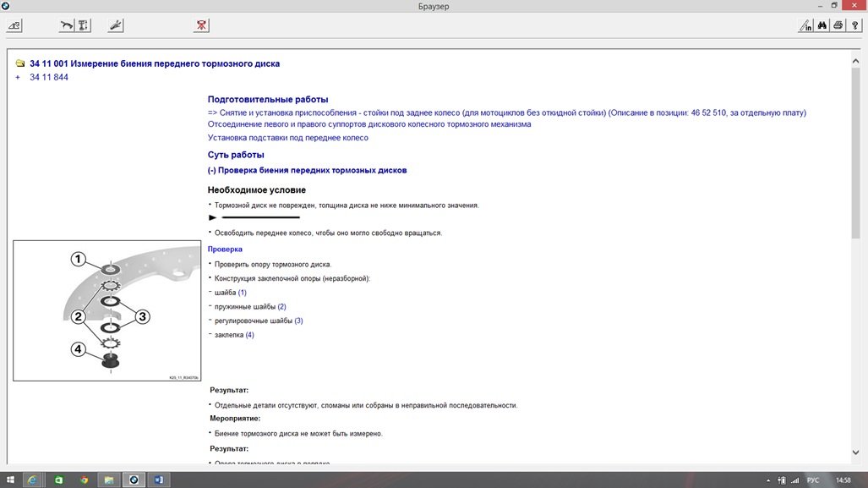Image resolution: width=868 pixels, height=488 pixels.
Task: Switch input language via РУС indicator
Action: pos(812,480)
